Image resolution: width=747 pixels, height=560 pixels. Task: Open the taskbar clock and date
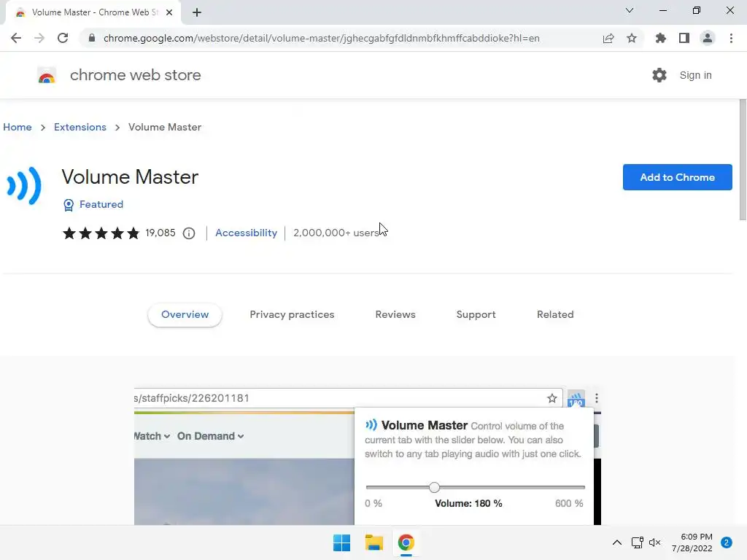(692, 542)
